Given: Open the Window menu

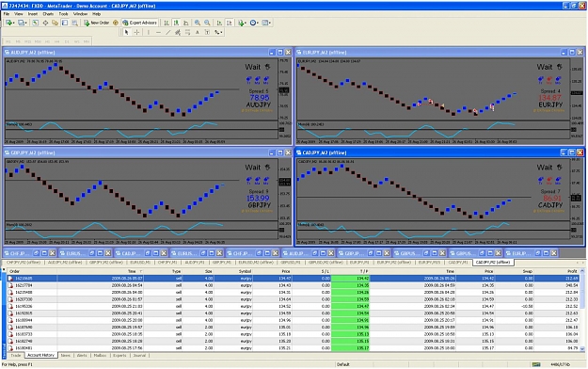Looking at the screenshot, I should coord(80,14).
